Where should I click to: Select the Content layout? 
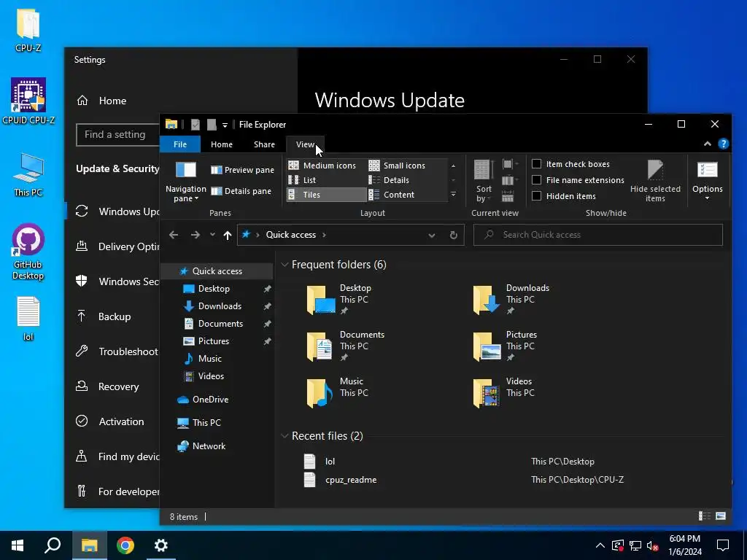click(392, 194)
